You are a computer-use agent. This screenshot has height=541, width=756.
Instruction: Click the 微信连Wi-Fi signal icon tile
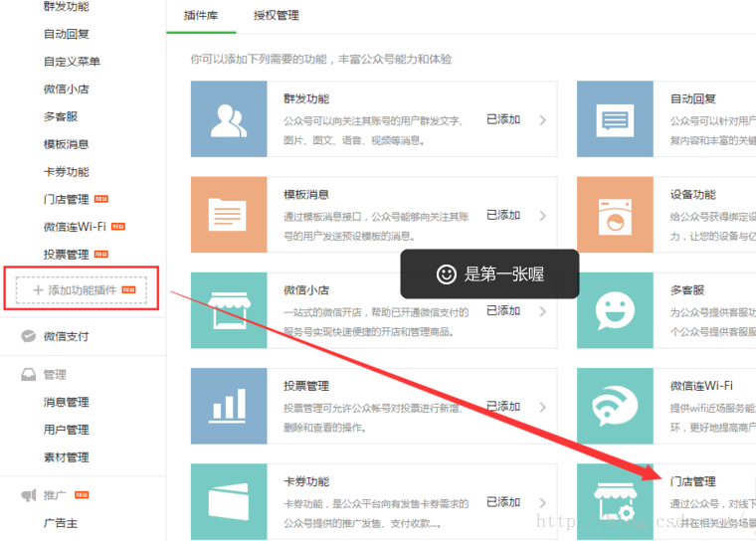coord(615,406)
